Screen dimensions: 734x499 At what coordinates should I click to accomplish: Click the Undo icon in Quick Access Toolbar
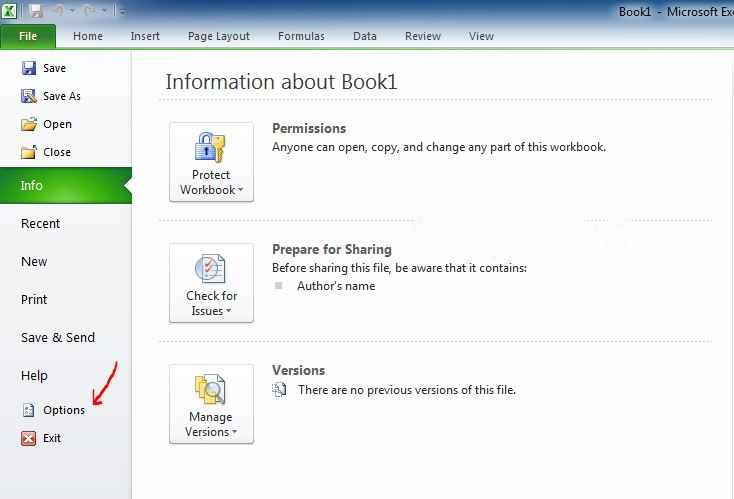(x=59, y=10)
